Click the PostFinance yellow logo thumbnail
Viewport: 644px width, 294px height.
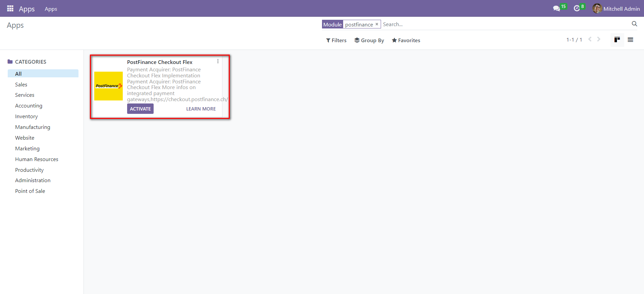108,86
